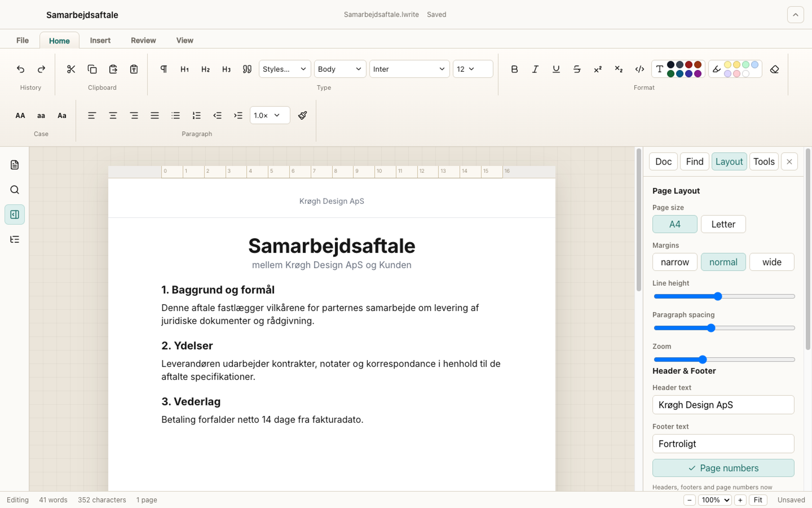
Task: Center align text
Action: pos(113,116)
